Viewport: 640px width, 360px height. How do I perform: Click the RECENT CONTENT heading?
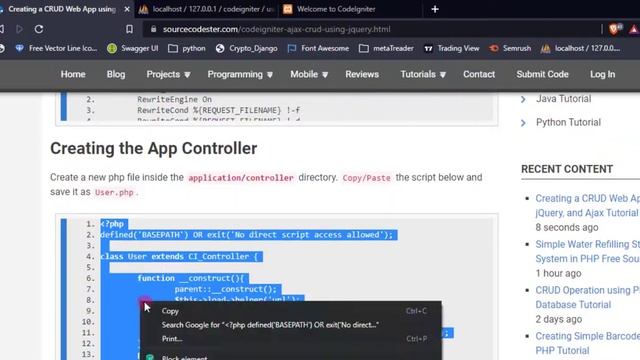click(x=567, y=169)
